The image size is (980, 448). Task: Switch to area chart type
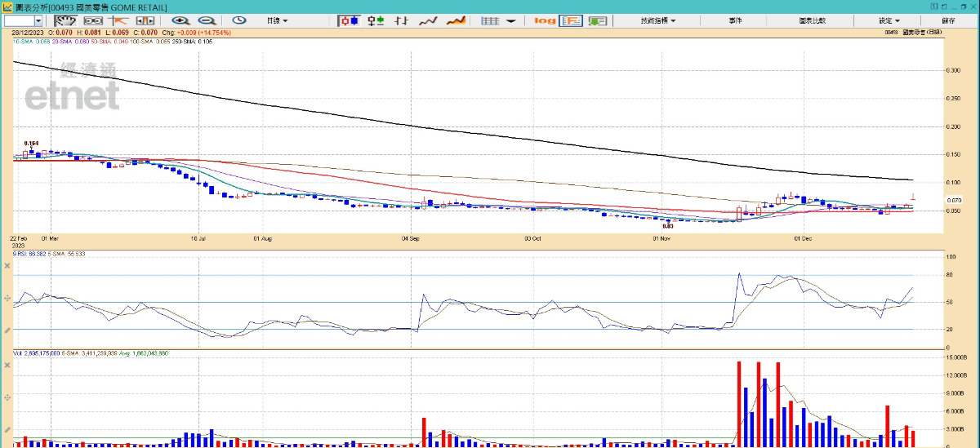(456, 20)
